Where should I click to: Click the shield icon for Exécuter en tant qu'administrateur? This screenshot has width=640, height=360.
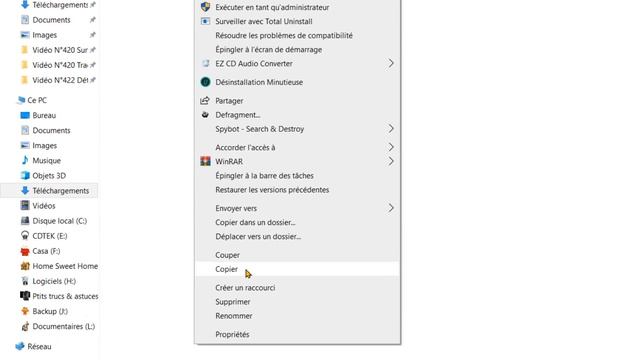pyautogui.click(x=205, y=7)
